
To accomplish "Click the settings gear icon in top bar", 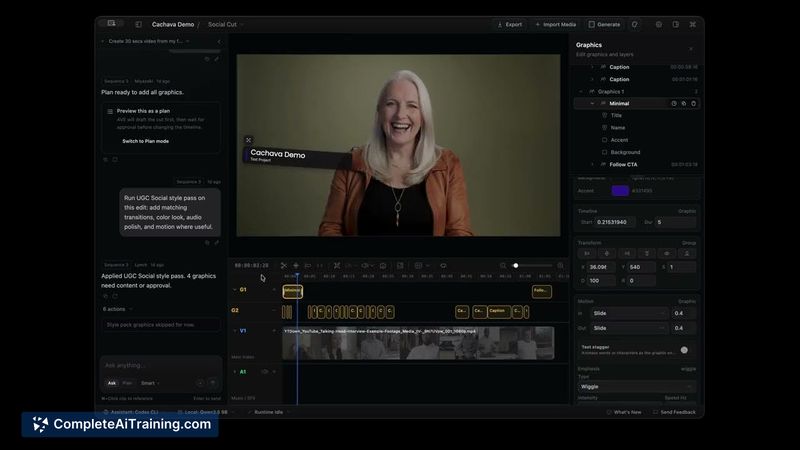I will [x=659, y=24].
